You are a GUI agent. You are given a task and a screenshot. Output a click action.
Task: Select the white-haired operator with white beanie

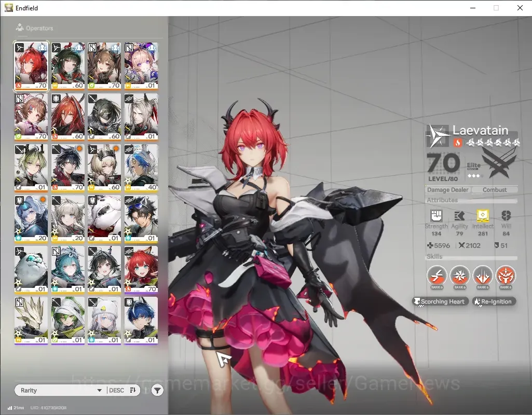pos(104,321)
